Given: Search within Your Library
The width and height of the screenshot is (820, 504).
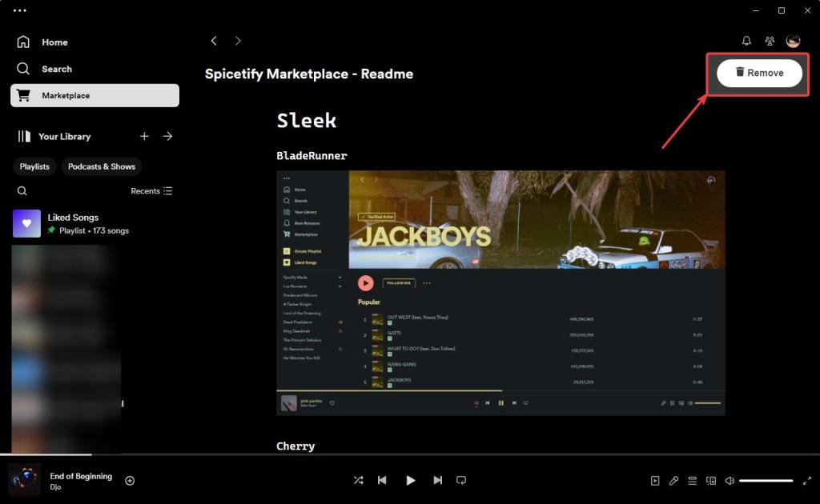Looking at the screenshot, I should [22, 191].
